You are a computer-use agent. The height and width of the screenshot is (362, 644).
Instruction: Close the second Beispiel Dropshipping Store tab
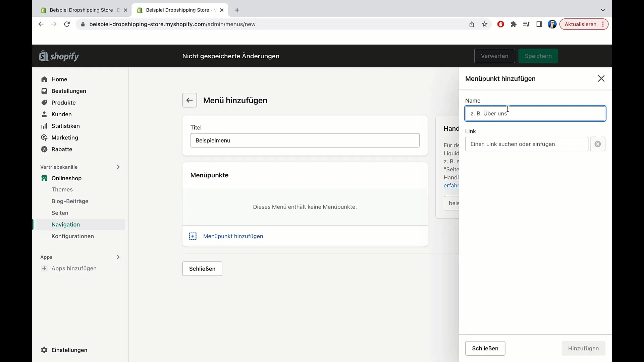222,10
